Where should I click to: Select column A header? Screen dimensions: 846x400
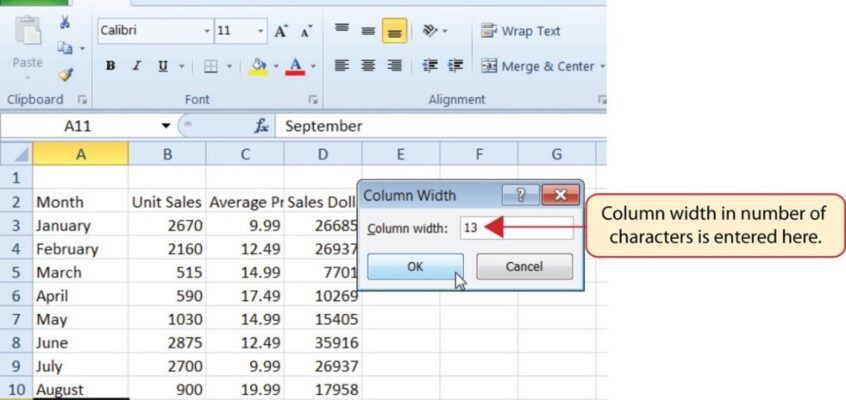coord(80,154)
